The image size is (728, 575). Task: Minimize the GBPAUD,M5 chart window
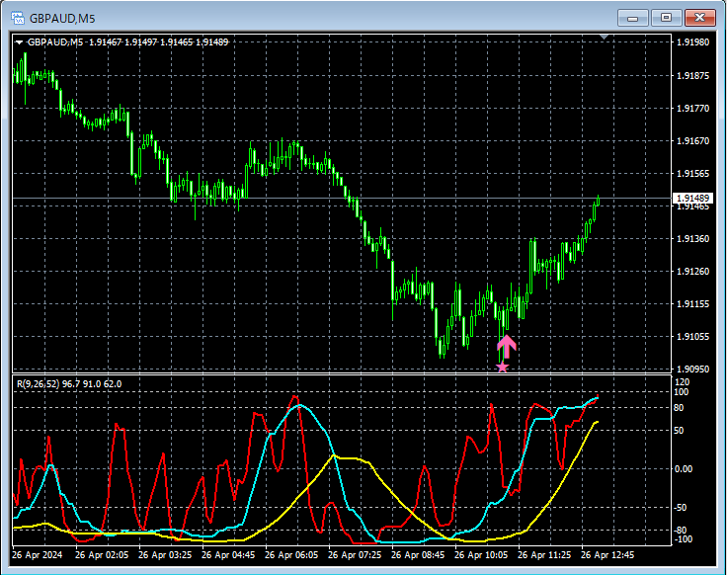pyautogui.click(x=633, y=18)
